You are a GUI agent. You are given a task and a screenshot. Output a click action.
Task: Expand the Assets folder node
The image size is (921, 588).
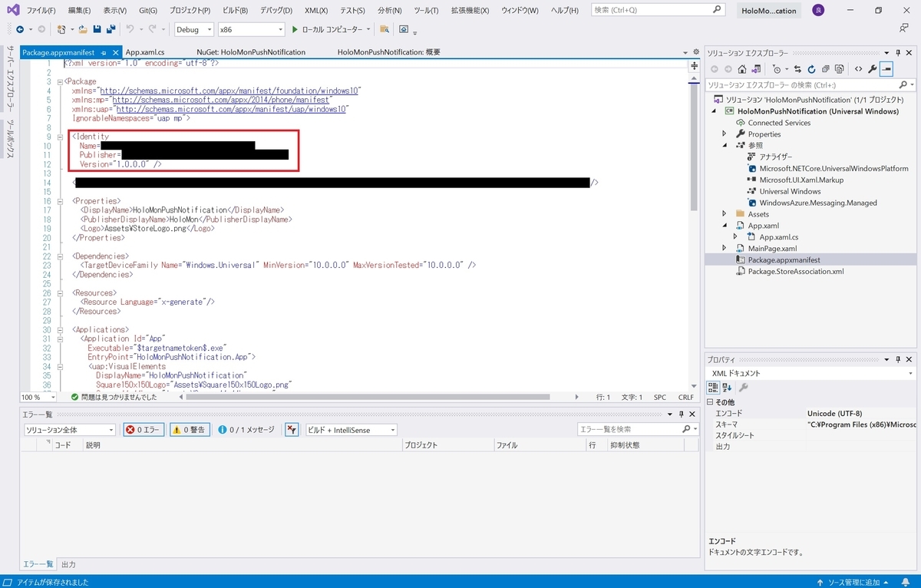[724, 214]
